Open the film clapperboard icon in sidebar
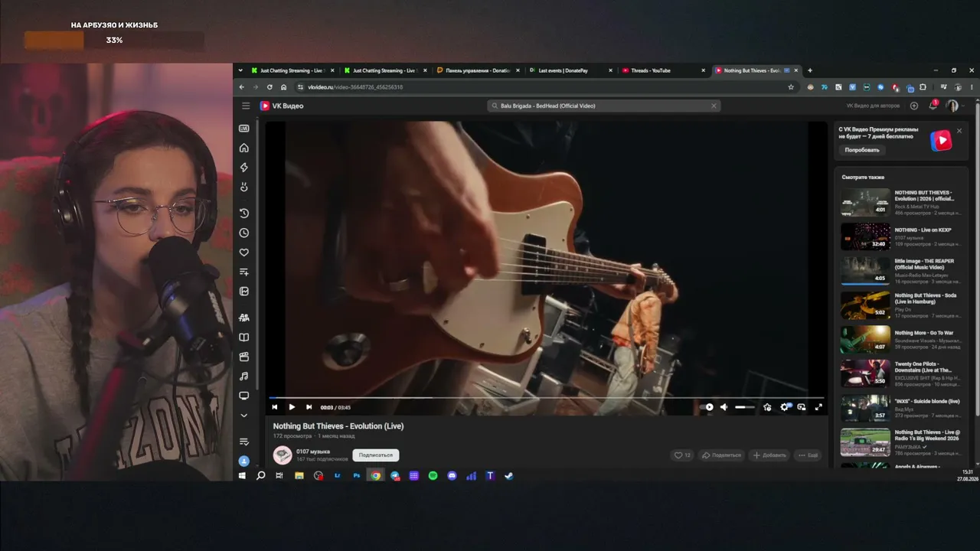Viewport: 980px width, 551px height. tap(244, 357)
